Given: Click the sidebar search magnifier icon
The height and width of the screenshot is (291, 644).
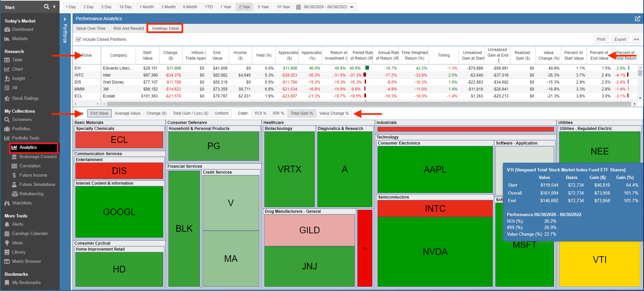Looking at the screenshot, I should tap(47, 7).
